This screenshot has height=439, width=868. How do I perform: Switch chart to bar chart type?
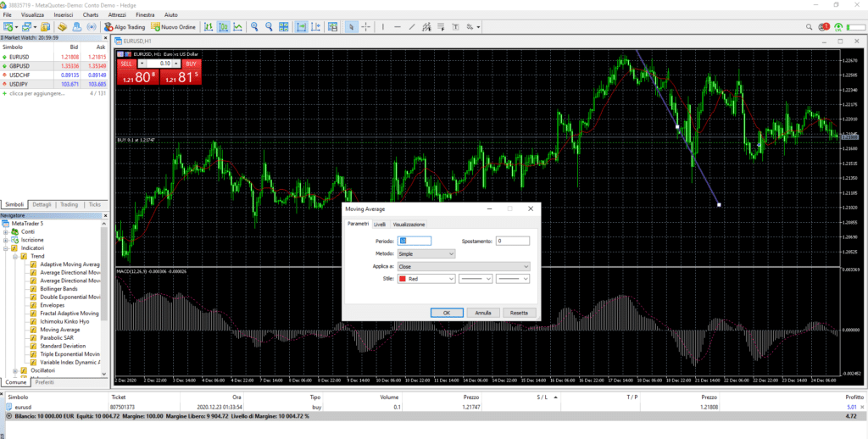click(x=209, y=26)
